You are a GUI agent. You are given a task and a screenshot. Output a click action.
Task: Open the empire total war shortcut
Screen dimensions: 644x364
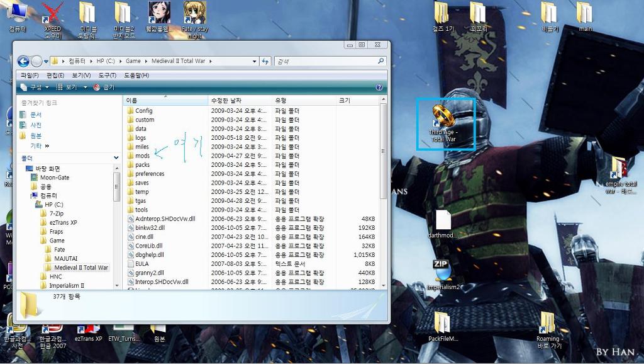click(x=620, y=175)
